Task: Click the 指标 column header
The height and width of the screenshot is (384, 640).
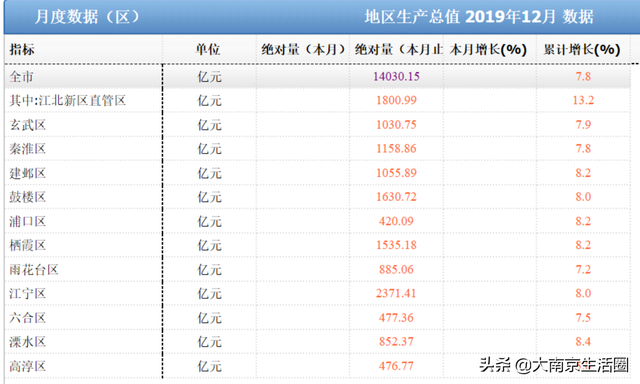Action: point(22,49)
